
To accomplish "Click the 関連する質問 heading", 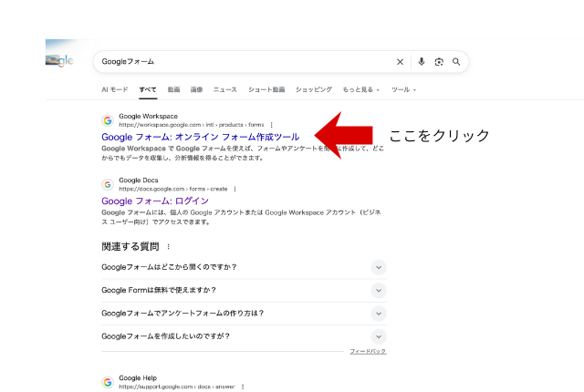I will [x=130, y=246].
